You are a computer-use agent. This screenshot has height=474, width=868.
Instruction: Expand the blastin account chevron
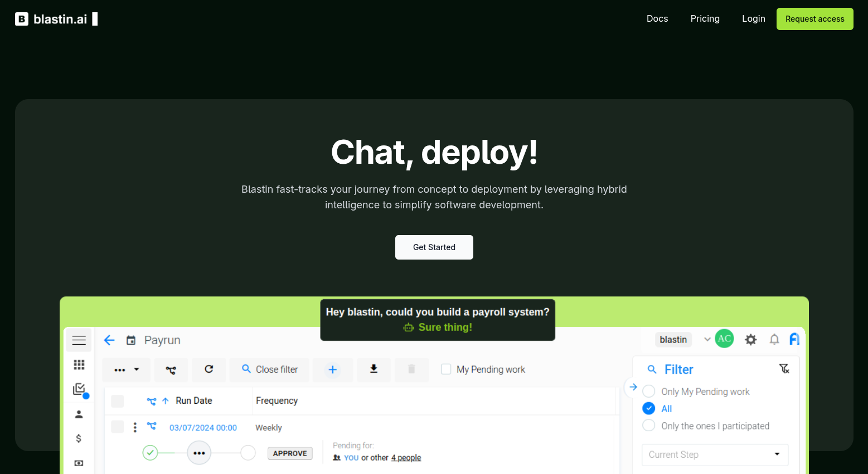[707, 339]
